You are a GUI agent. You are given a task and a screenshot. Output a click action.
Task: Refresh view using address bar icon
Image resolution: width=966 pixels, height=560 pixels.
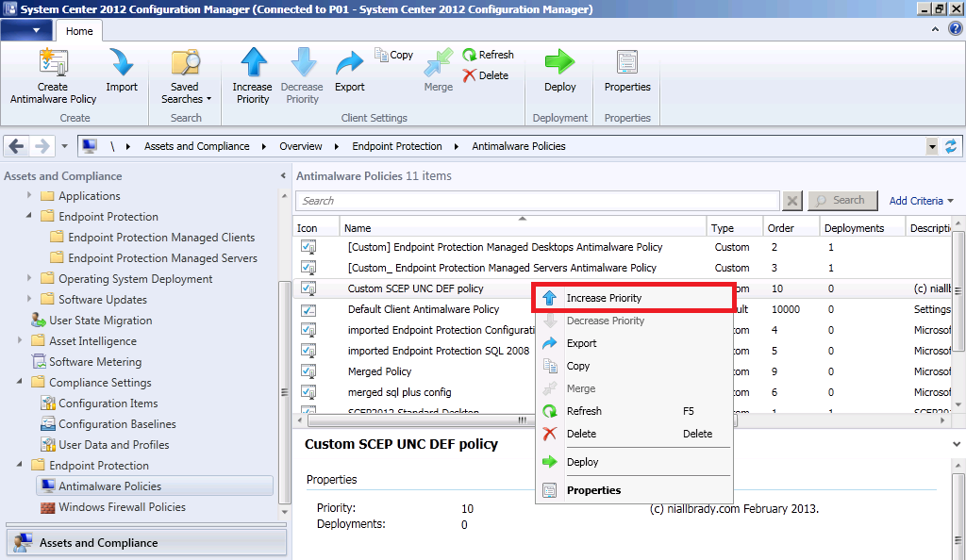[951, 146]
